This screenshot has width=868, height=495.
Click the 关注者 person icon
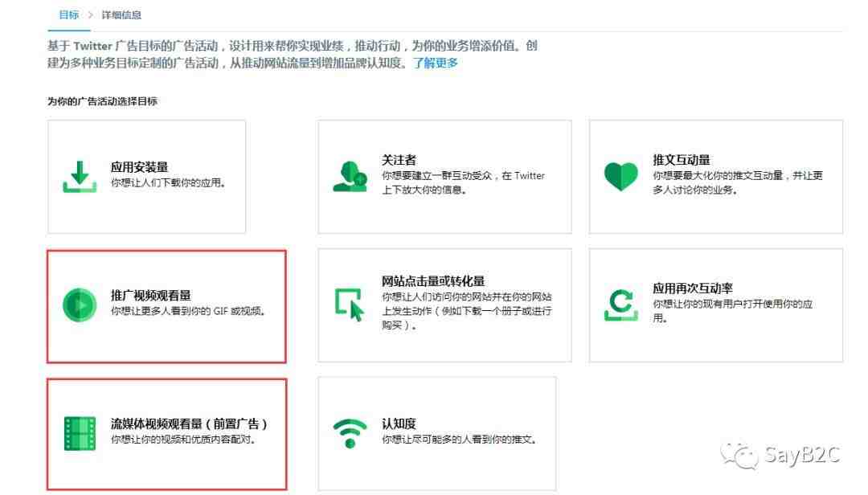[x=350, y=177]
